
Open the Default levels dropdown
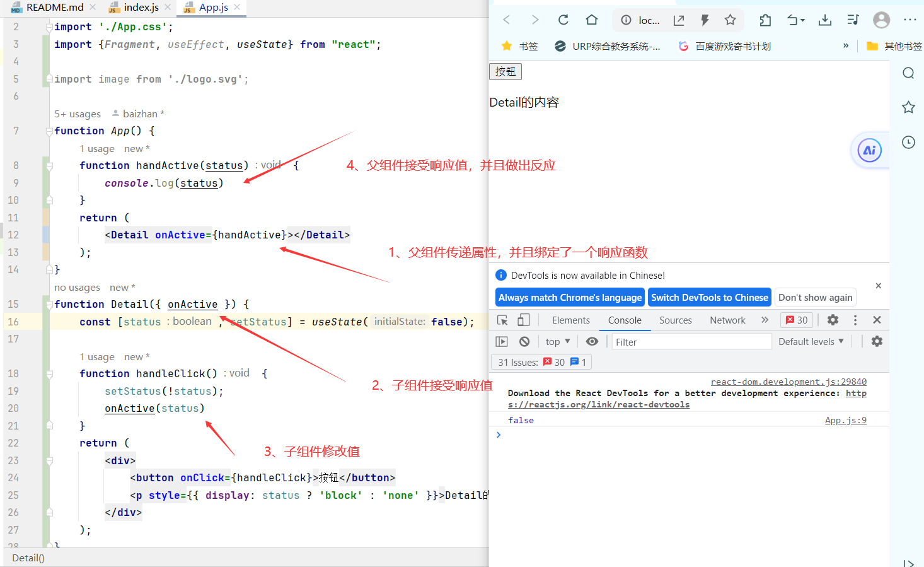[811, 341]
